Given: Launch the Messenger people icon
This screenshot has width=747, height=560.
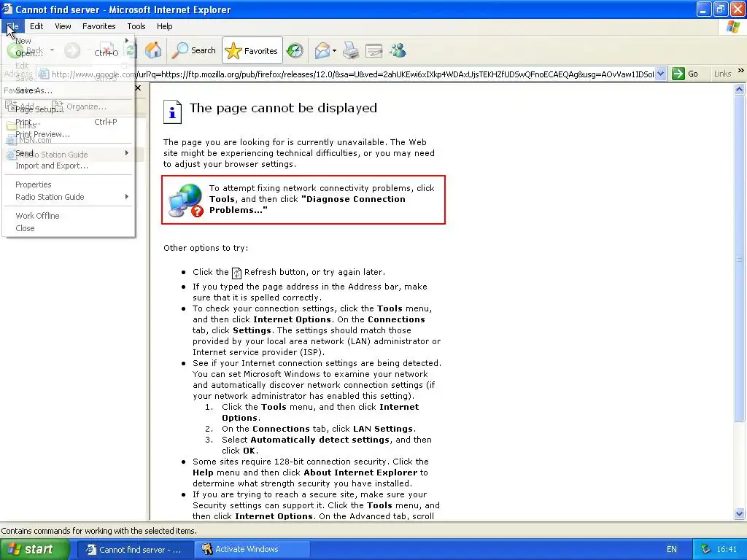Looking at the screenshot, I should 398,50.
